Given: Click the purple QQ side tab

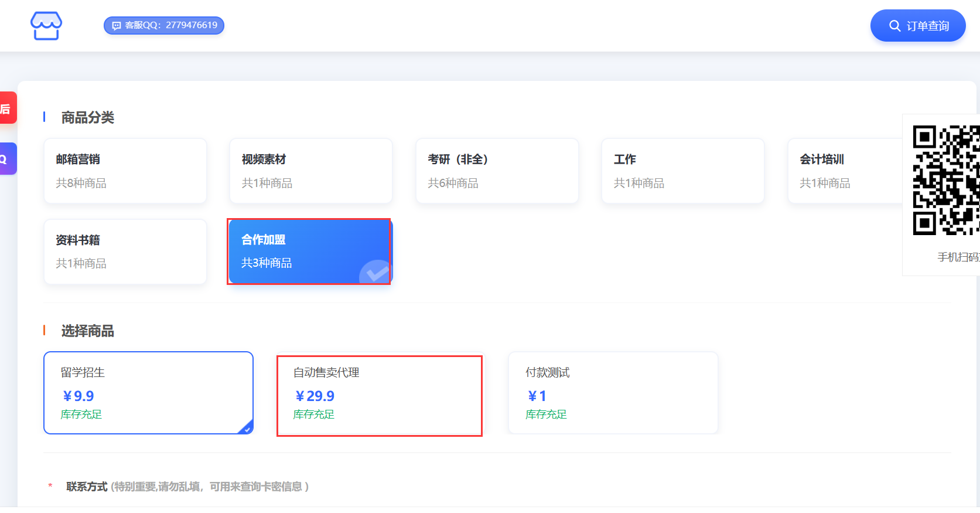Looking at the screenshot, I should (x=8, y=159).
